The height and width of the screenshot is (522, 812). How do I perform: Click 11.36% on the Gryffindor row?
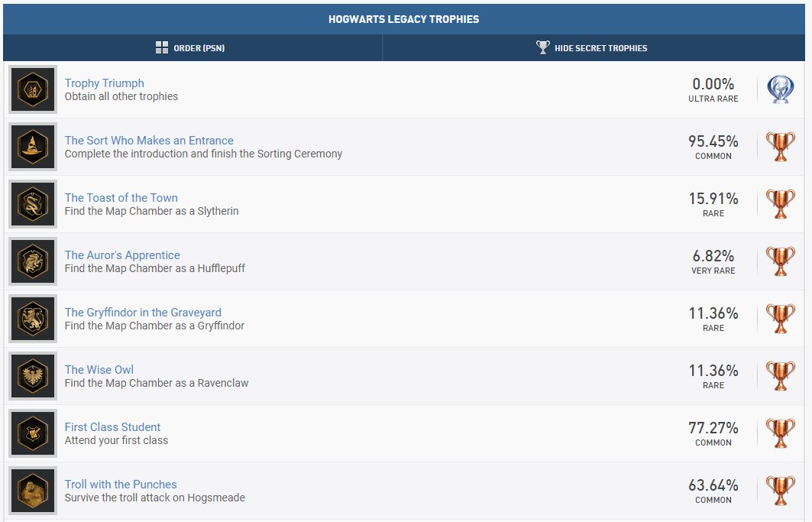click(x=713, y=313)
